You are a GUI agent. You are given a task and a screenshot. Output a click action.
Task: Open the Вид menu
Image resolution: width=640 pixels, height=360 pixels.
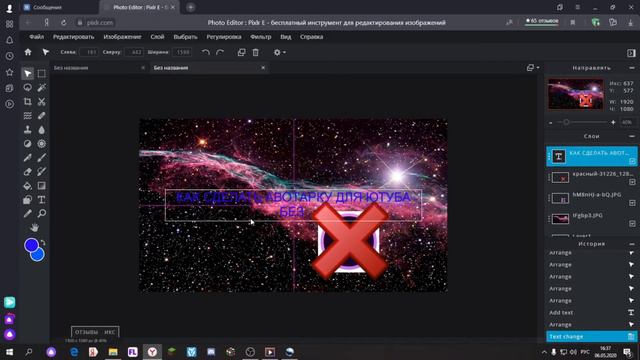pyautogui.click(x=286, y=37)
